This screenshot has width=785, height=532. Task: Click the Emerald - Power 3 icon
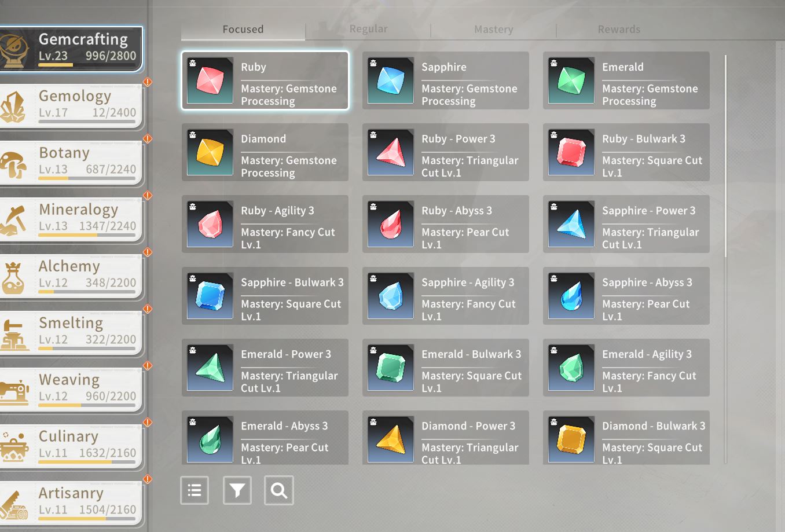point(210,368)
